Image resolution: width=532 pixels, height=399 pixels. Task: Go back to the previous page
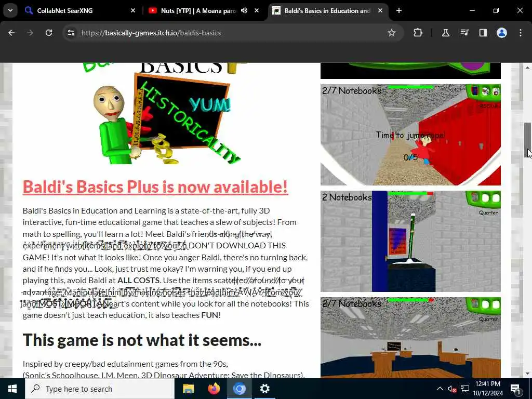(x=11, y=33)
